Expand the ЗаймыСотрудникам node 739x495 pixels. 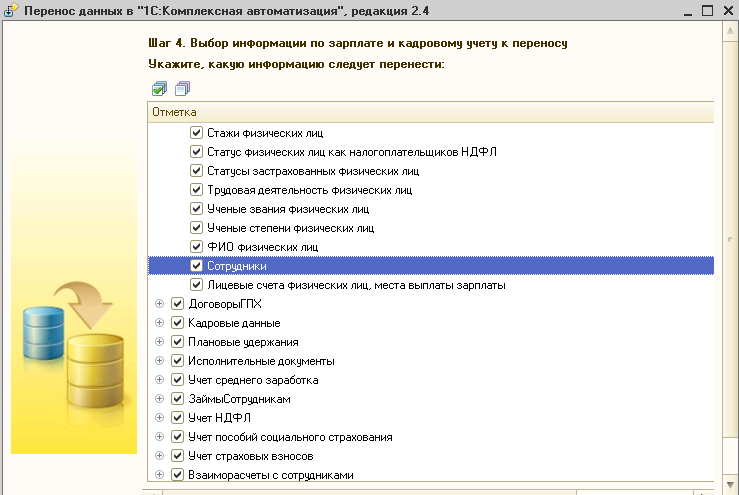click(x=159, y=398)
